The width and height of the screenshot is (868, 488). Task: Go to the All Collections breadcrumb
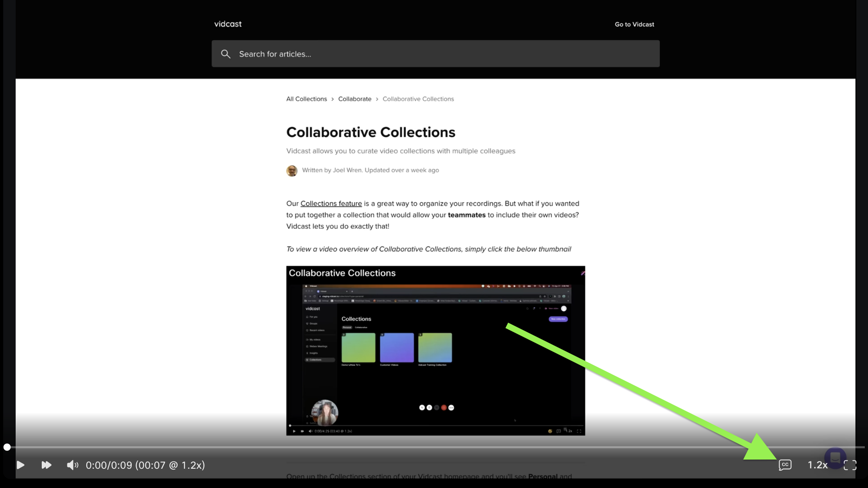[x=306, y=99]
